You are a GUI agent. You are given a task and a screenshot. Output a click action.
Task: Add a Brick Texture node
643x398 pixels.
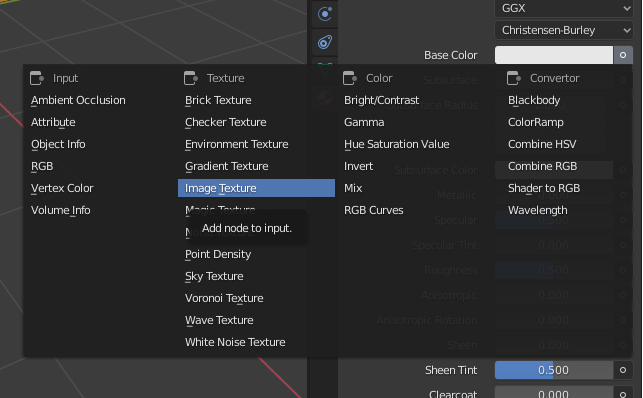(x=218, y=100)
